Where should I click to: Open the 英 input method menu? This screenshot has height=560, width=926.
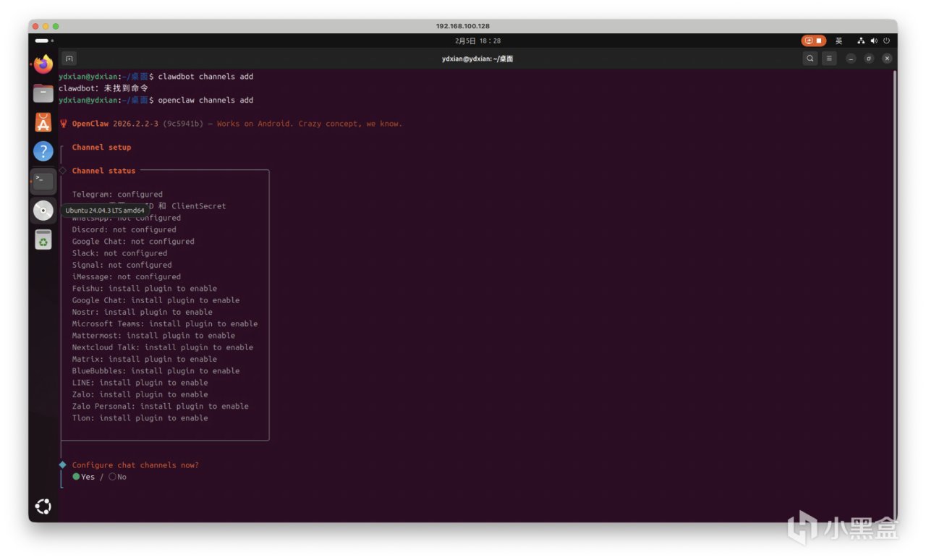point(839,41)
